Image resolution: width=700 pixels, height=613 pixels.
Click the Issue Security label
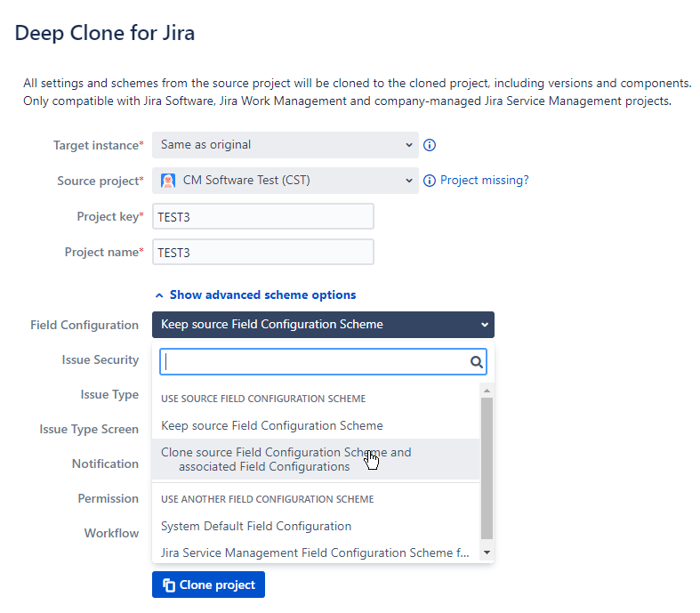(x=100, y=359)
